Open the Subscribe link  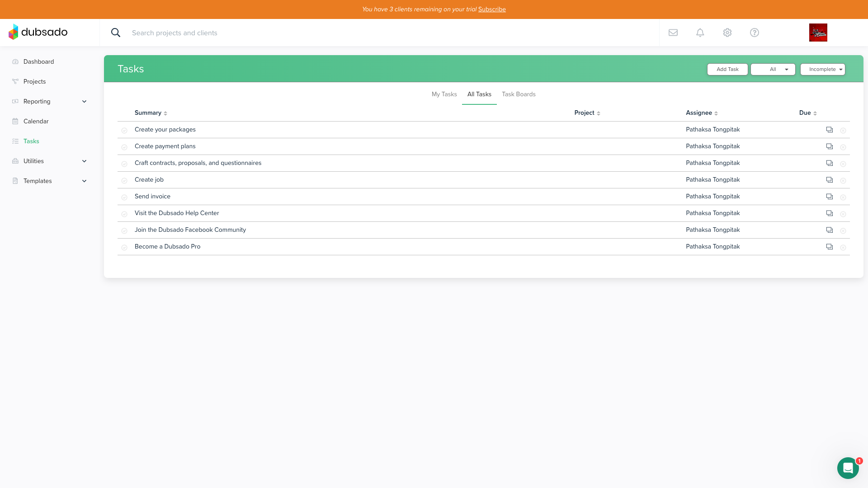coord(492,9)
